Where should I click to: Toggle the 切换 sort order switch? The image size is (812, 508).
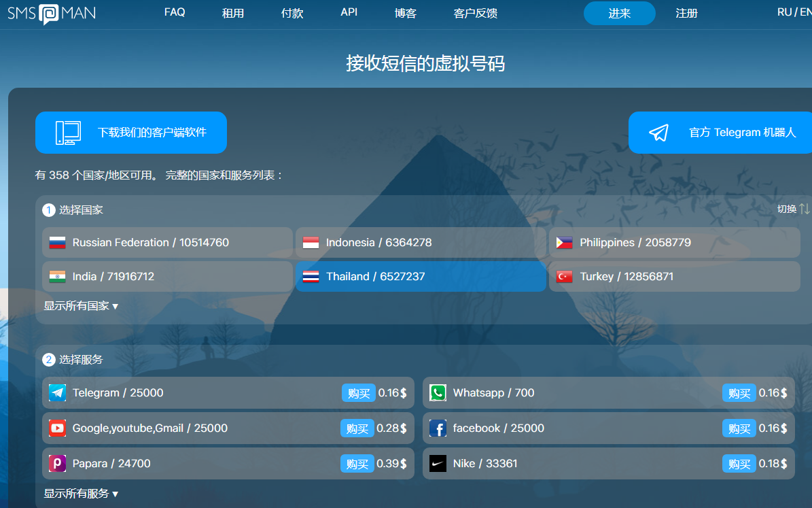click(x=793, y=209)
